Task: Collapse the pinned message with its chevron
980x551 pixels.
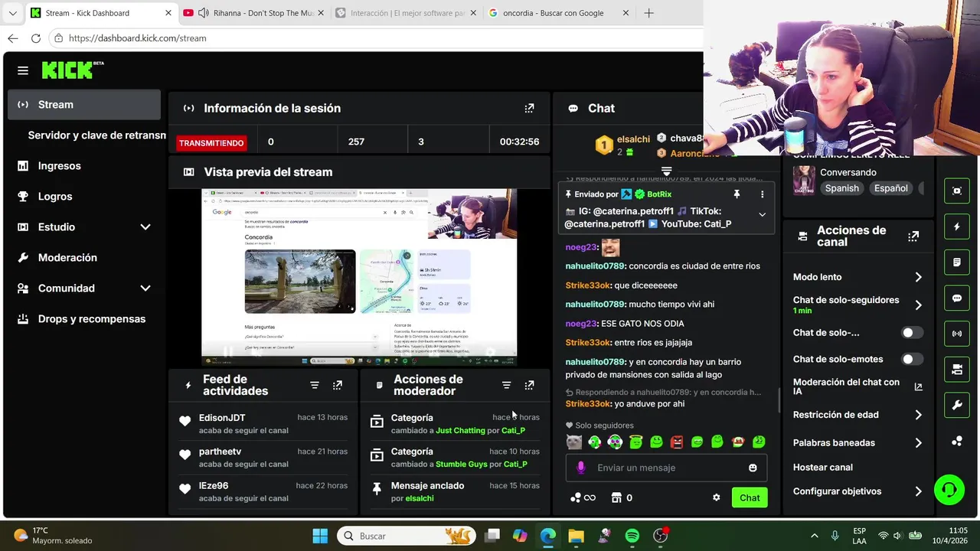Action: 762,215
